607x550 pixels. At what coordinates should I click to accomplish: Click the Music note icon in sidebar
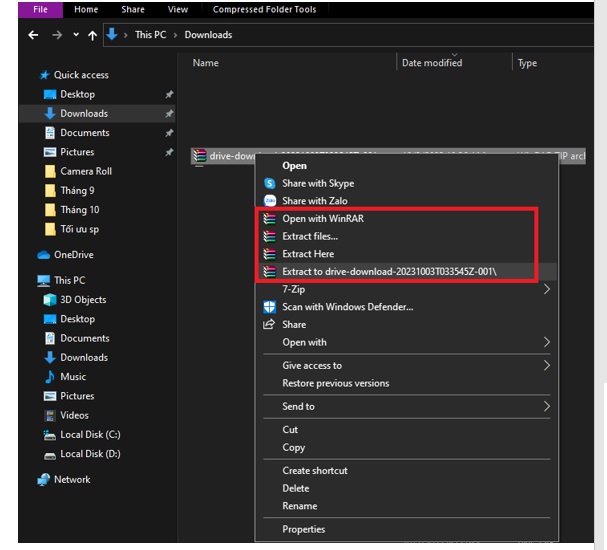pos(50,377)
